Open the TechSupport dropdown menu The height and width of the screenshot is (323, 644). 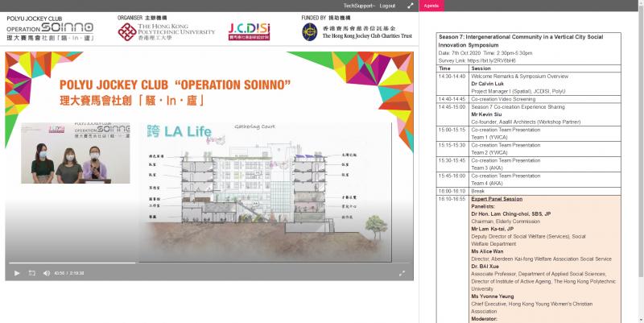(359, 6)
